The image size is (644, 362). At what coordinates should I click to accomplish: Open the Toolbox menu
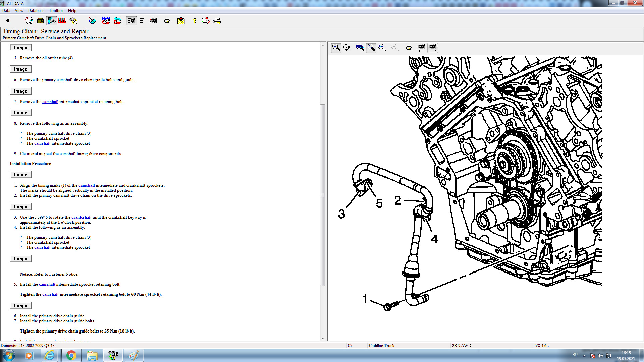pos(56,11)
